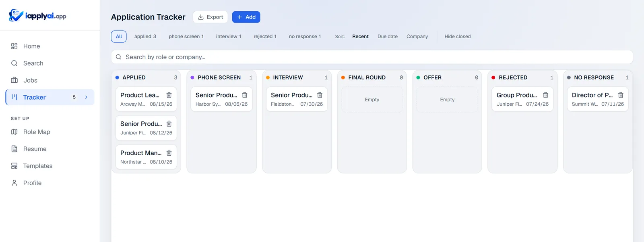Go to Profile in sidebar
The height and width of the screenshot is (242, 644).
(50, 183)
